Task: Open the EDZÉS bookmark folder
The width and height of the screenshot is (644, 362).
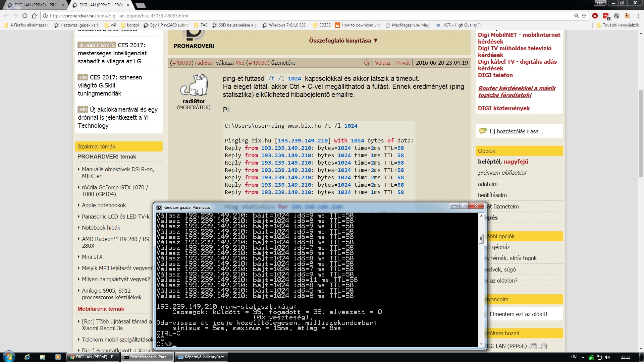Action: pyautogui.click(x=321, y=25)
